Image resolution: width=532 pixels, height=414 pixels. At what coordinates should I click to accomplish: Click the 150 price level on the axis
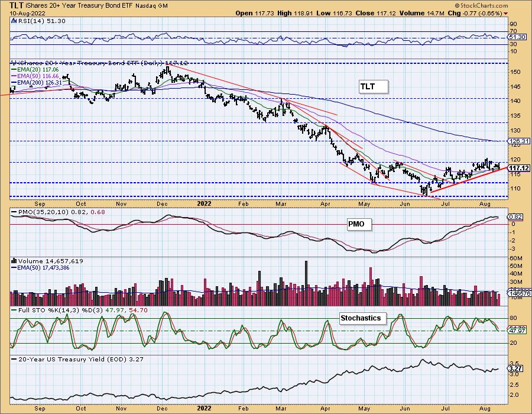click(x=515, y=72)
